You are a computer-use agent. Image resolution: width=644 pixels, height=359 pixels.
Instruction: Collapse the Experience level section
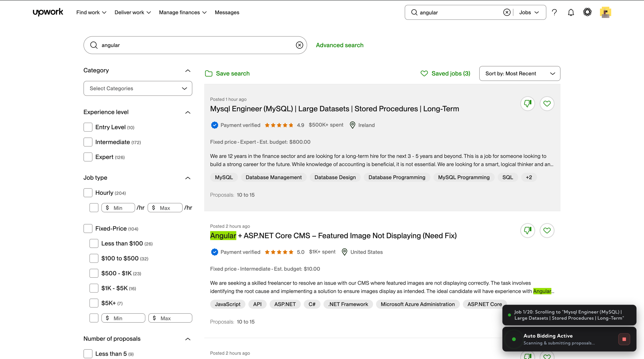[x=188, y=112]
